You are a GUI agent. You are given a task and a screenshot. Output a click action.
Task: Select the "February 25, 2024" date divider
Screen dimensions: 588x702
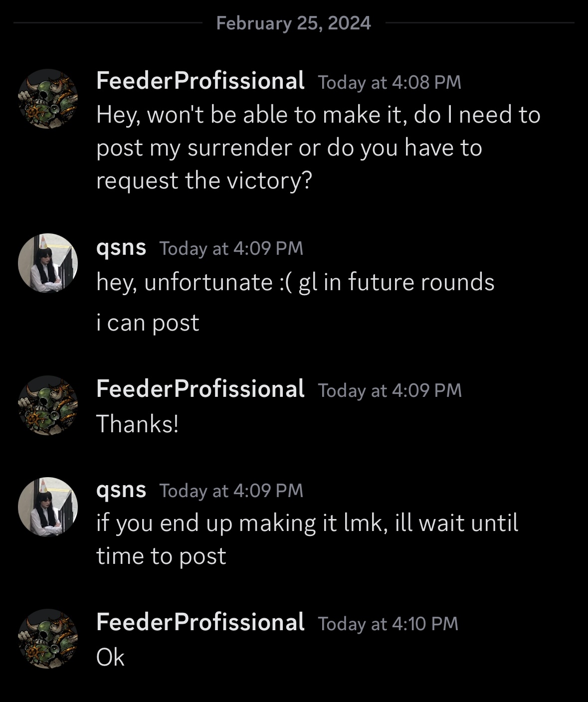coord(294,23)
